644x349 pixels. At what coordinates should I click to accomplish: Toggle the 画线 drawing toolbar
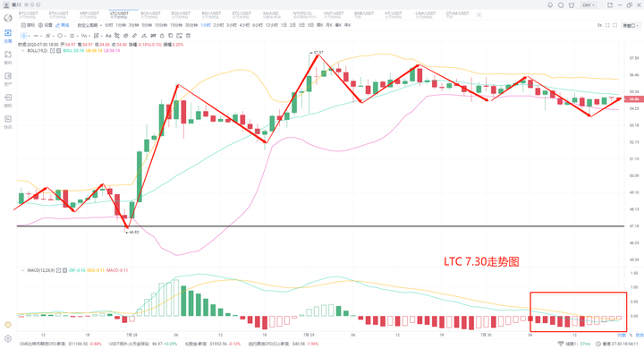coord(63,25)
